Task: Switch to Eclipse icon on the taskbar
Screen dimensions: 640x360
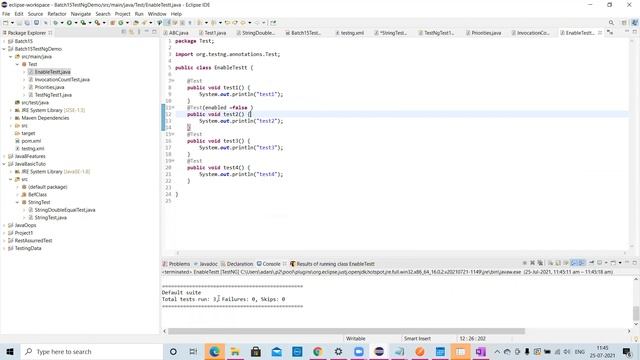Action: [379, 351]
